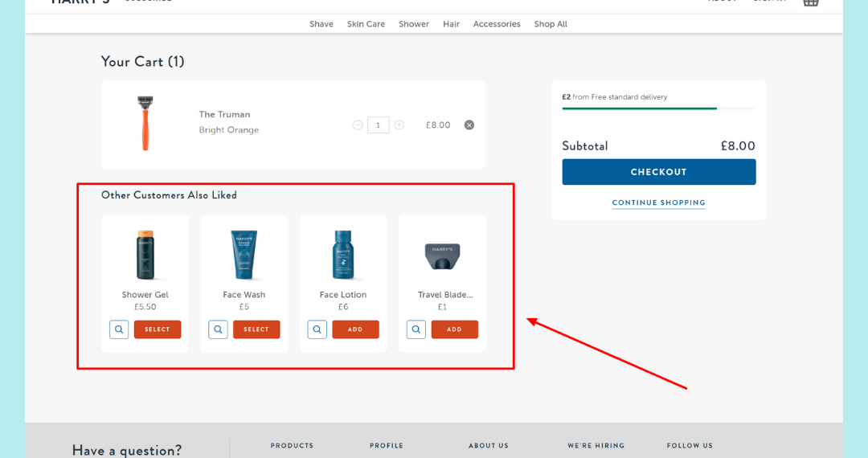Click the 'Travel Blade...' name text

[445, 295]
